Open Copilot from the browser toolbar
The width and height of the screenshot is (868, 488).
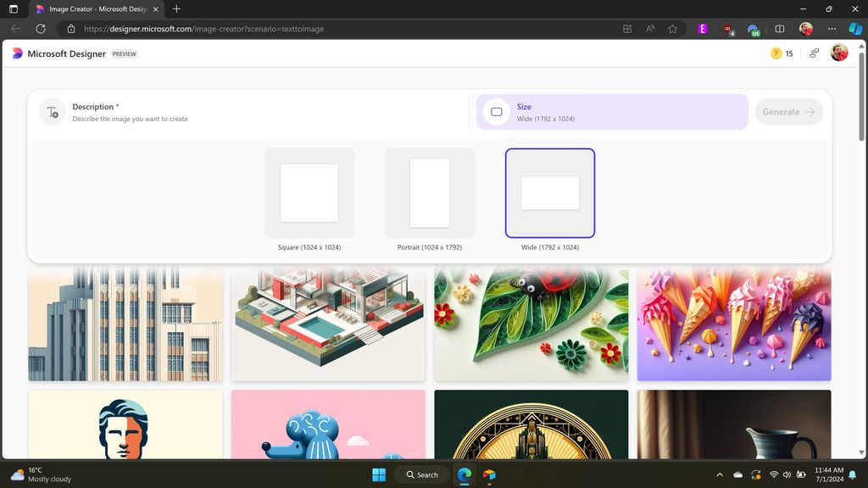(854, 28)
